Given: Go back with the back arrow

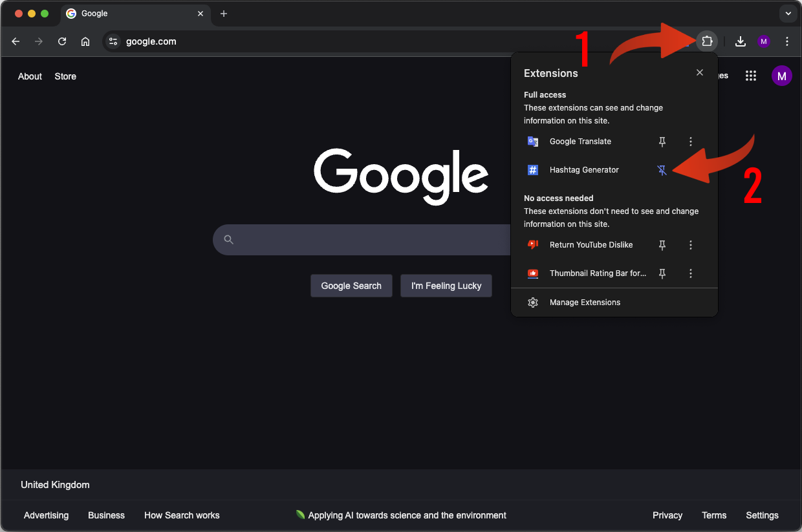Looking at the screenshot, I should (16, 41).
